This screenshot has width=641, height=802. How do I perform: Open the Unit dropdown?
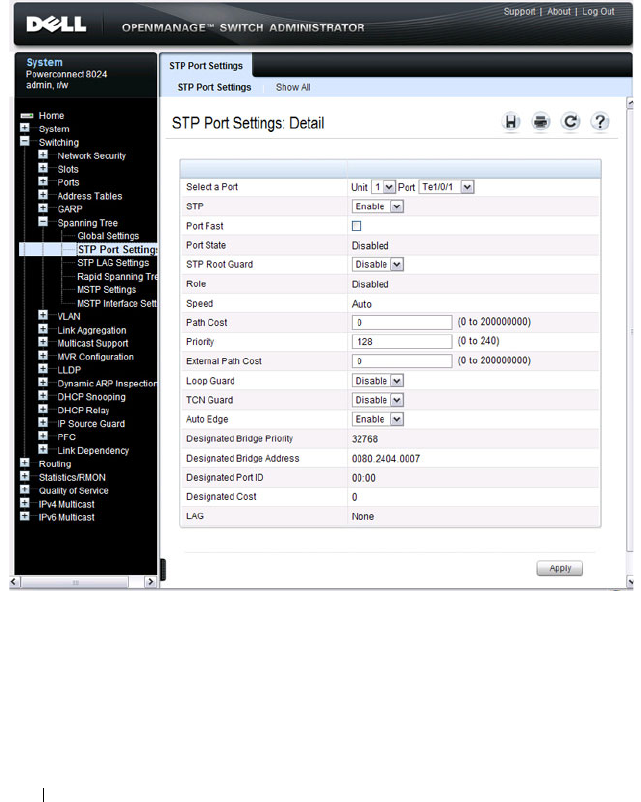tap(383, 187)
